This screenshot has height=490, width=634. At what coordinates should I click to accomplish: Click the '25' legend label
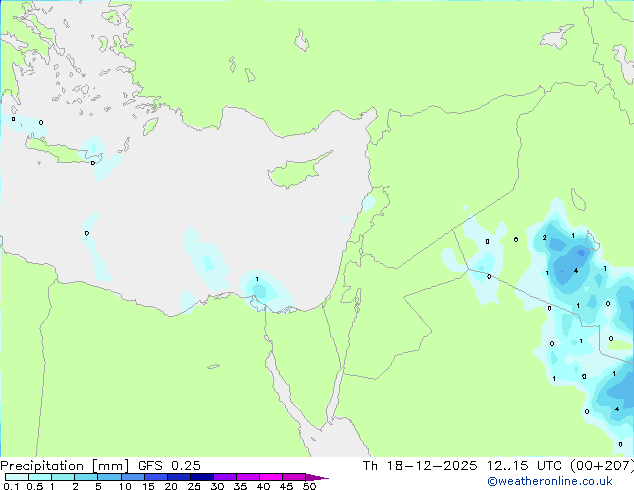point(194,486)
